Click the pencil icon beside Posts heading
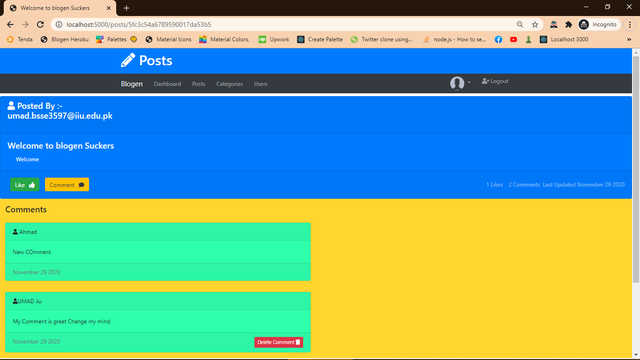Screen dimensions: 640x360 click(128, 60)
